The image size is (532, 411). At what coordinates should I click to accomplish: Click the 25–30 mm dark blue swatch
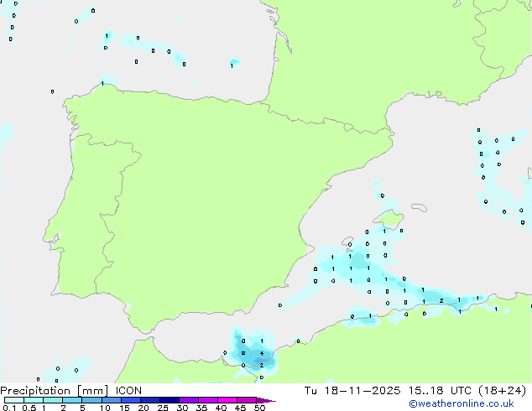click(x=170, y=400)
